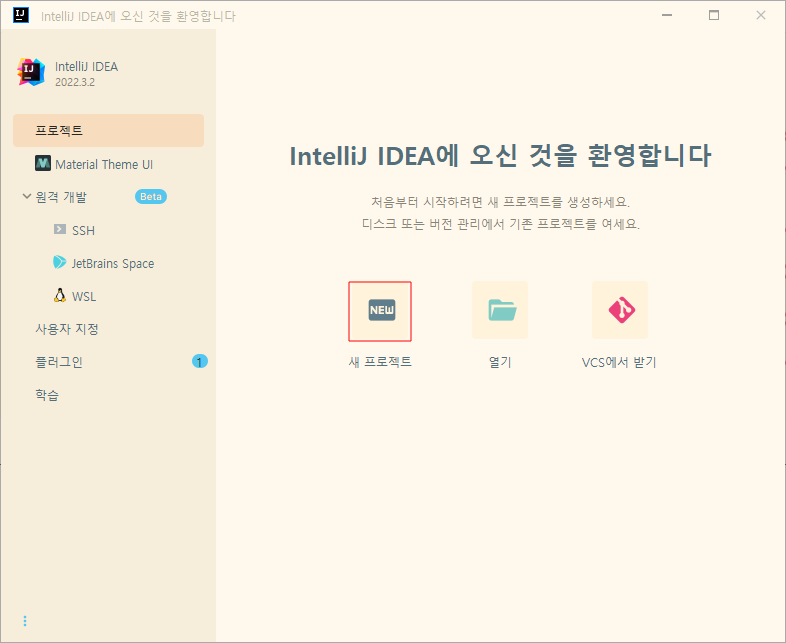Viewport: 786px width, 643px height.
Task: Click the 새 프로젝트 label
Action: (380, 361)
